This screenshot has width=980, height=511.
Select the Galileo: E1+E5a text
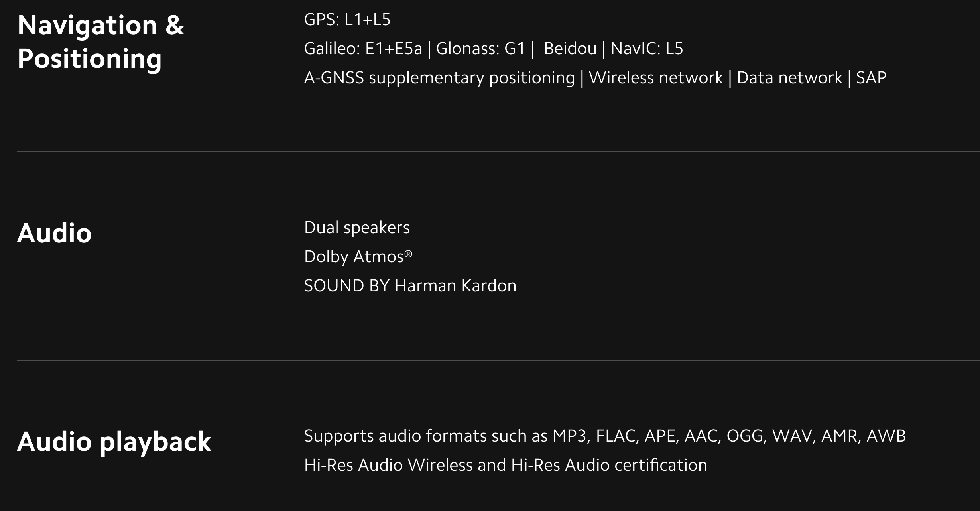pyautogui.click(x=363, y=49)
